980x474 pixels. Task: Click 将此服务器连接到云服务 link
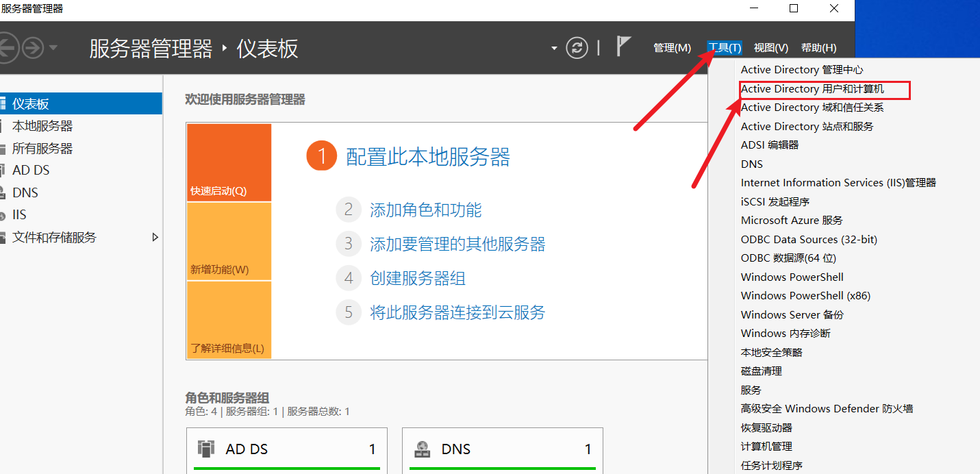coord(457,312)
